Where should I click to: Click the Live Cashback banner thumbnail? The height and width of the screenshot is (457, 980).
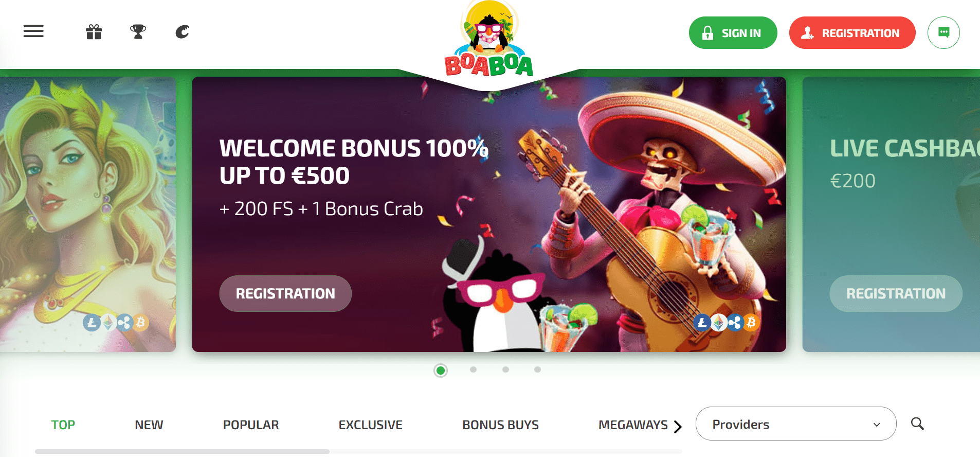891,214
